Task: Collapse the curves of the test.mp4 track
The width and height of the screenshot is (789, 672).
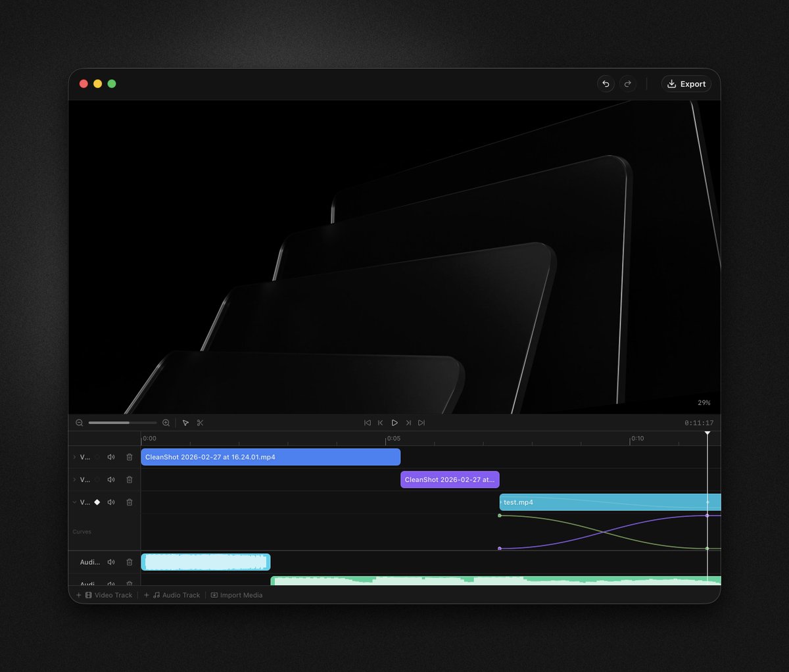Action: 74,502
